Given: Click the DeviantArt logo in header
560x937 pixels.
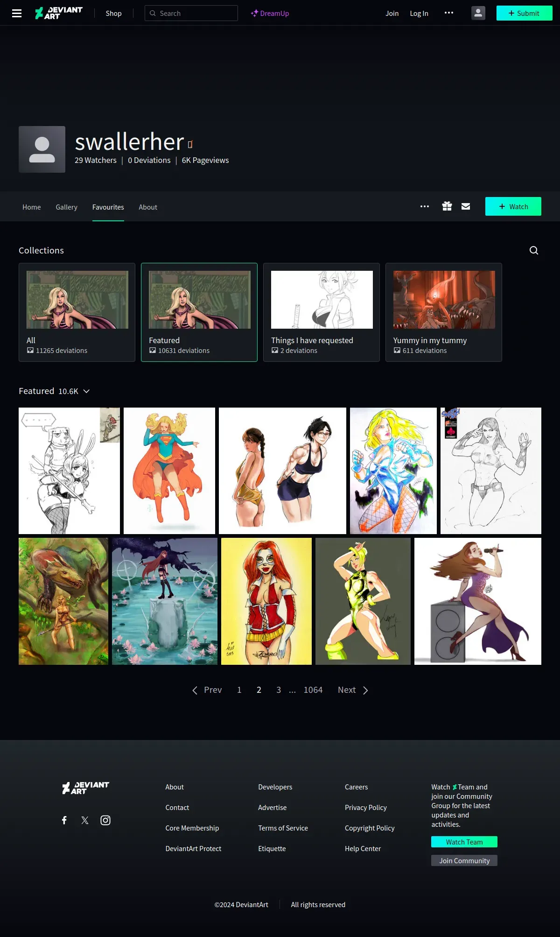Looking at the screenshot, I should (x=59, y=13).
